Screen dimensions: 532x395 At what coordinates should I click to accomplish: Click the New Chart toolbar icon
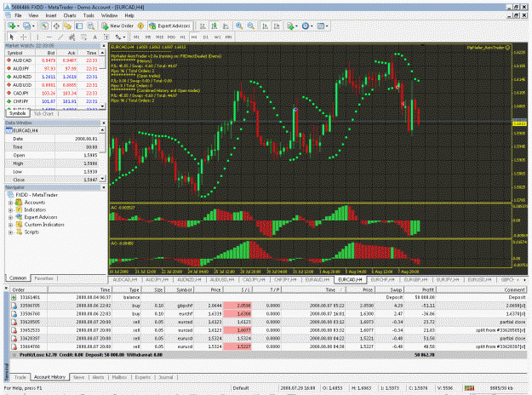click(12, 26)
